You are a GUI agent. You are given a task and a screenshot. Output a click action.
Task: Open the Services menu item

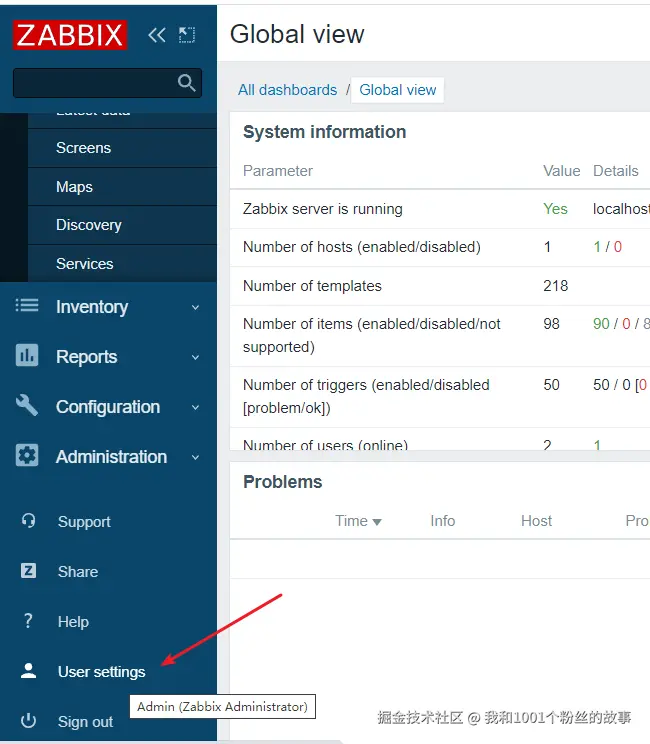(x=122, y=264)
